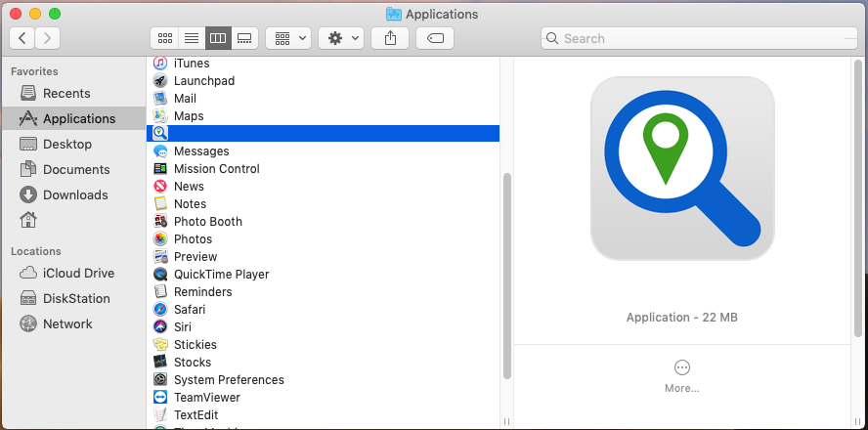Select Applications in the sidebar
The image size is (868, 430).
[73, 118]
